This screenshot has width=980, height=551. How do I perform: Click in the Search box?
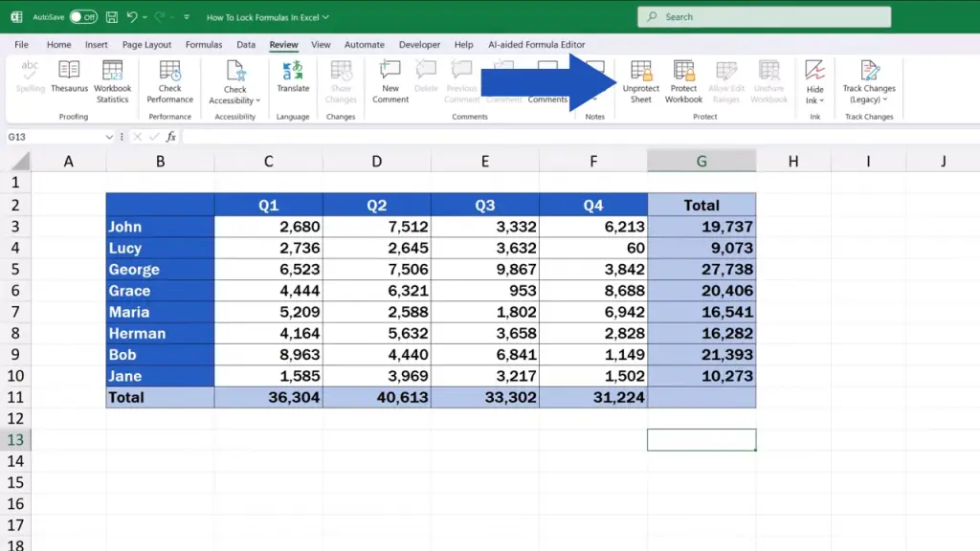pyautogui.click(x=764, y=17)
